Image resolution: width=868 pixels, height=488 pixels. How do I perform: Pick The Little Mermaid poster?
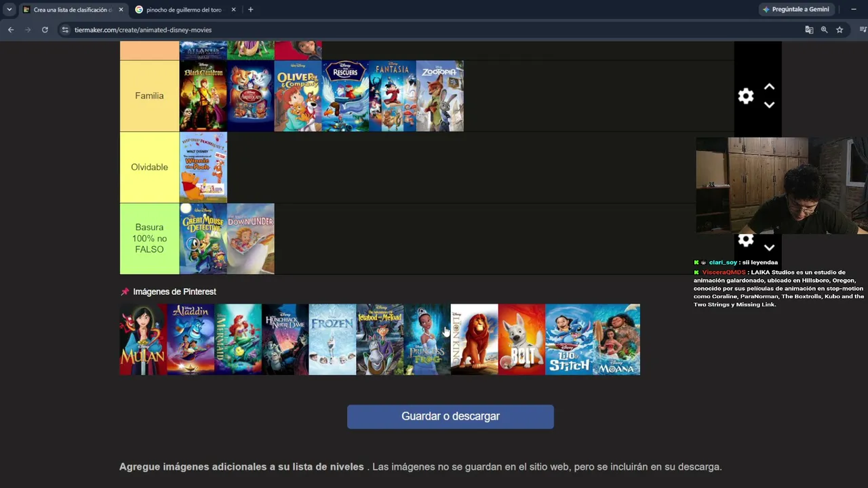coord(238,340)
